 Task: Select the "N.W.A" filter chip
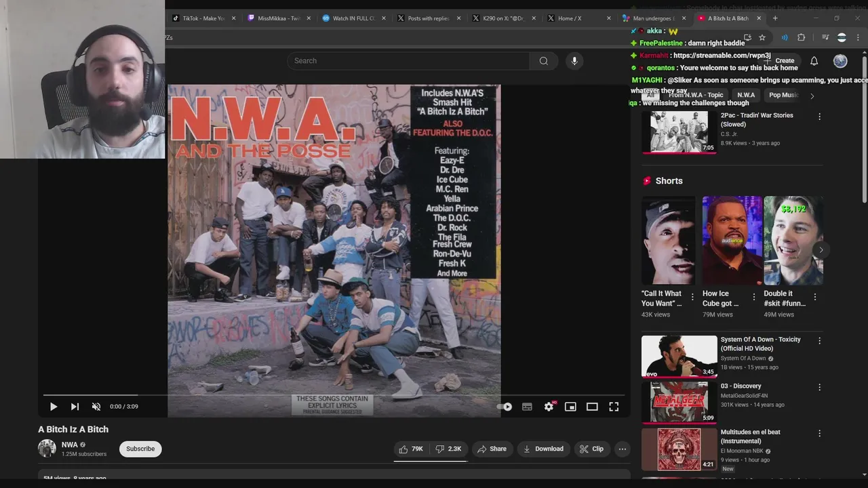pos(746,96)
